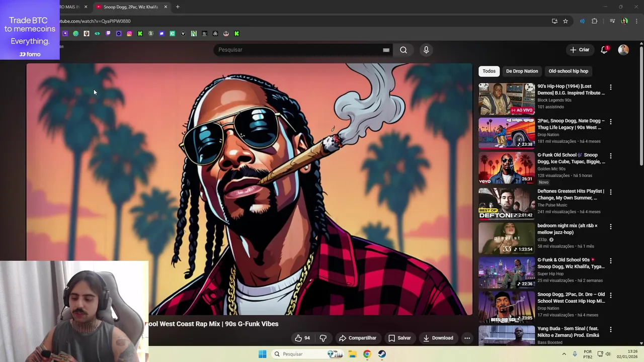Open the last green K bookmark icon

(236, 34)
